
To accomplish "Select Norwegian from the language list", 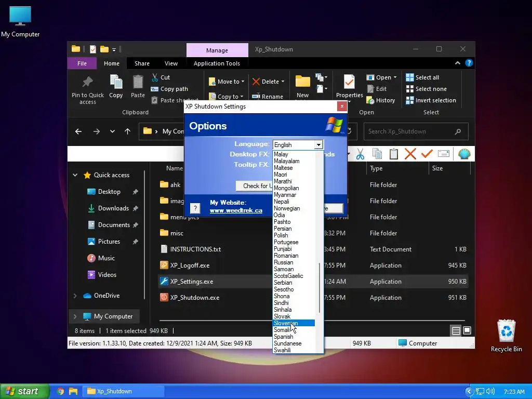I will 294,208.
